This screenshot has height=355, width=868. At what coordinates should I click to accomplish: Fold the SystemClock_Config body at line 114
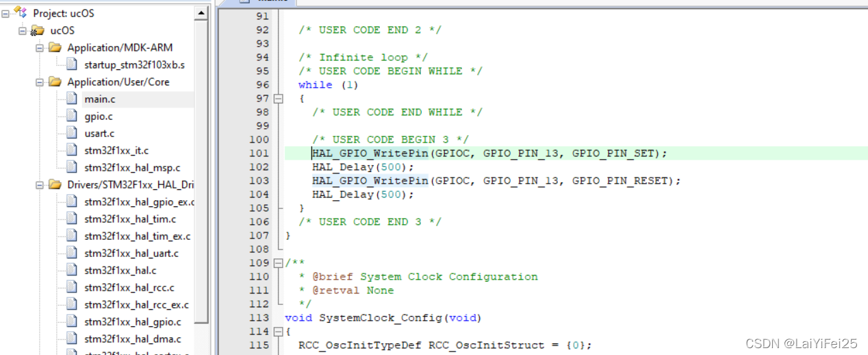point(278,332)
